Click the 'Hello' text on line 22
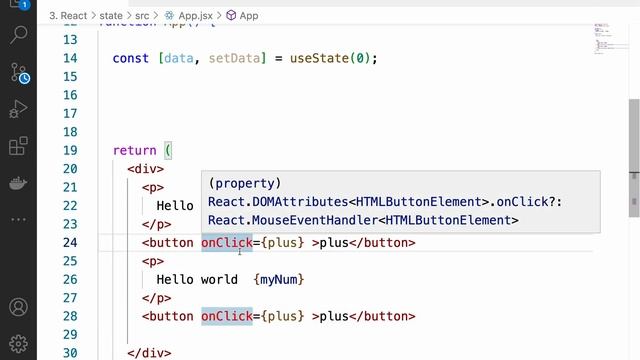This screenshot has width=640, height=360. tap(175, 205)
